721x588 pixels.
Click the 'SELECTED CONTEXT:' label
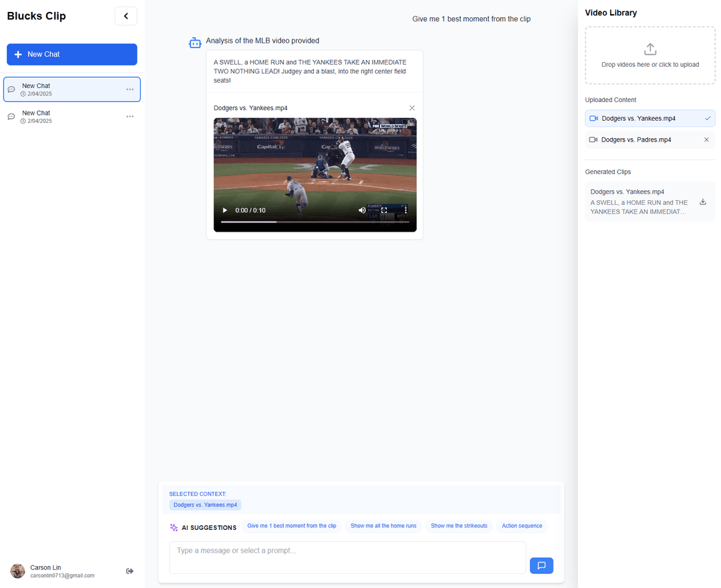pos(198,494)
